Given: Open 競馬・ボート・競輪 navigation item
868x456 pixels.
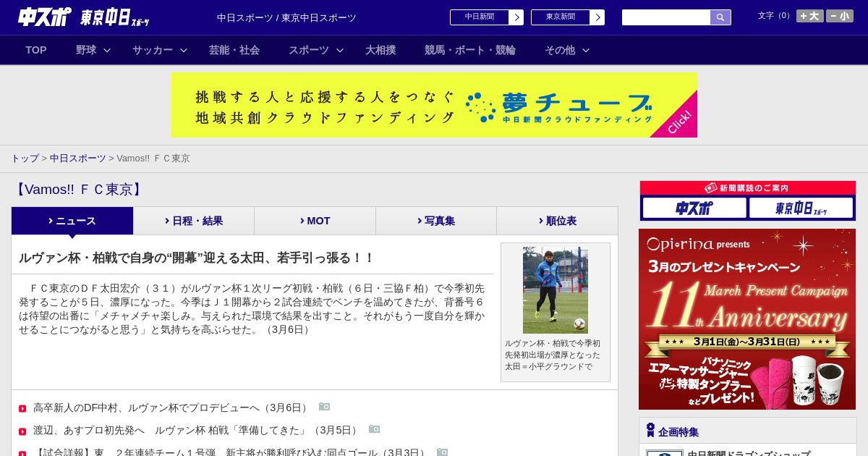Looking at the screenshot, I should pos(470,50).
